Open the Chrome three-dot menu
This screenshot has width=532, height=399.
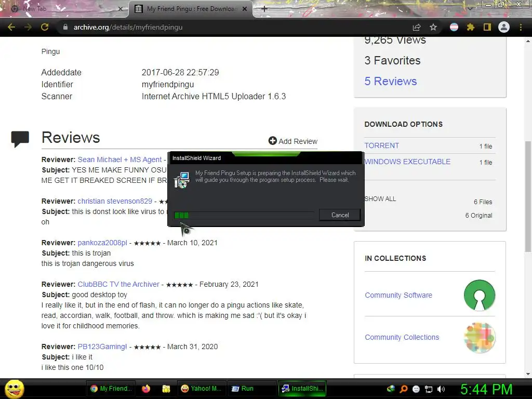[x=521, y=27]
